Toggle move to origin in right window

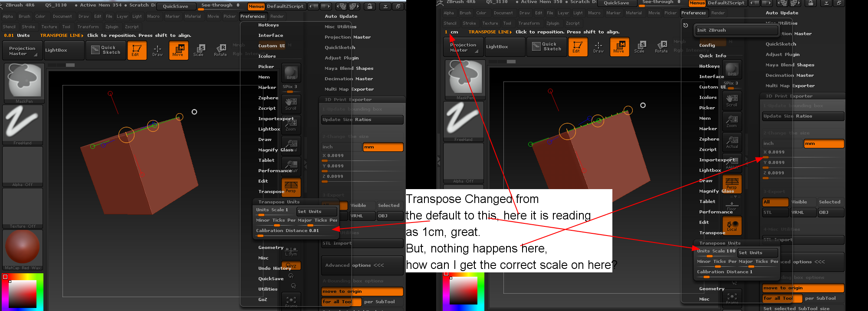tap(803, 288)
